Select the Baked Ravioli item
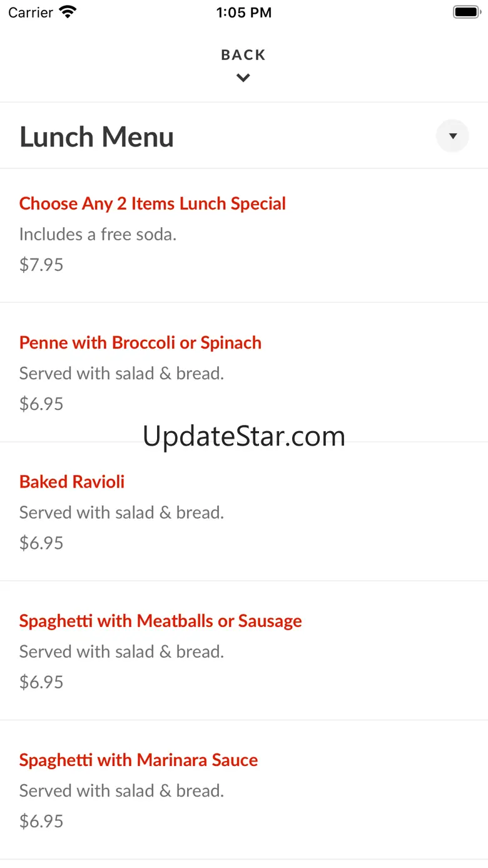 72,482
